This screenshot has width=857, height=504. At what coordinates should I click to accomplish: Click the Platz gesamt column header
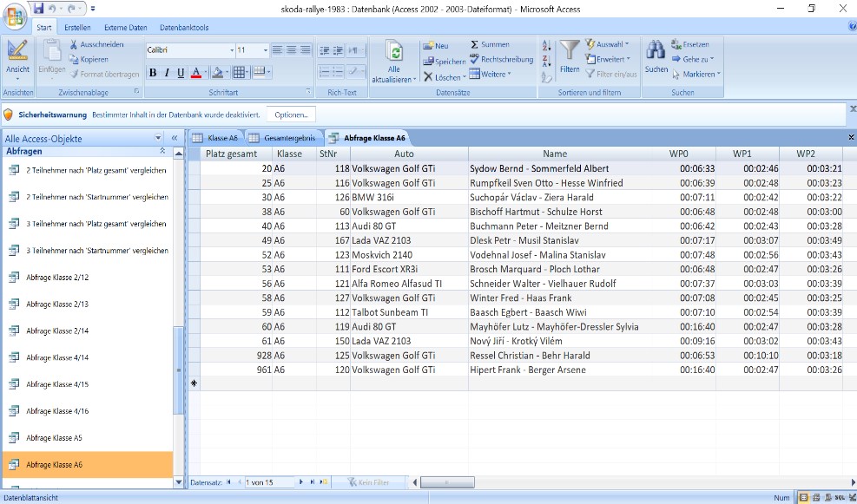236,154
